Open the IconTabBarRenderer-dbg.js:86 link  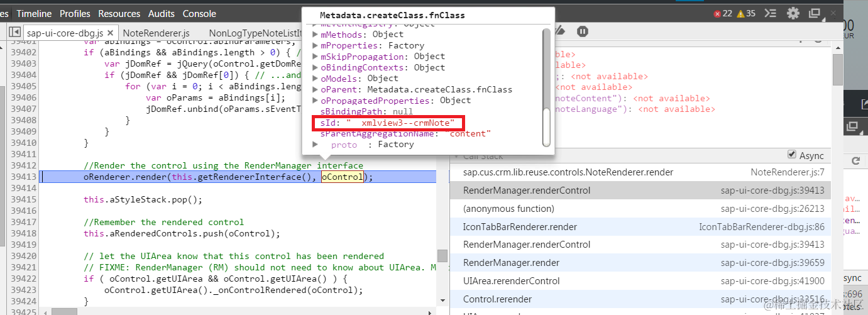pos(762,226)
